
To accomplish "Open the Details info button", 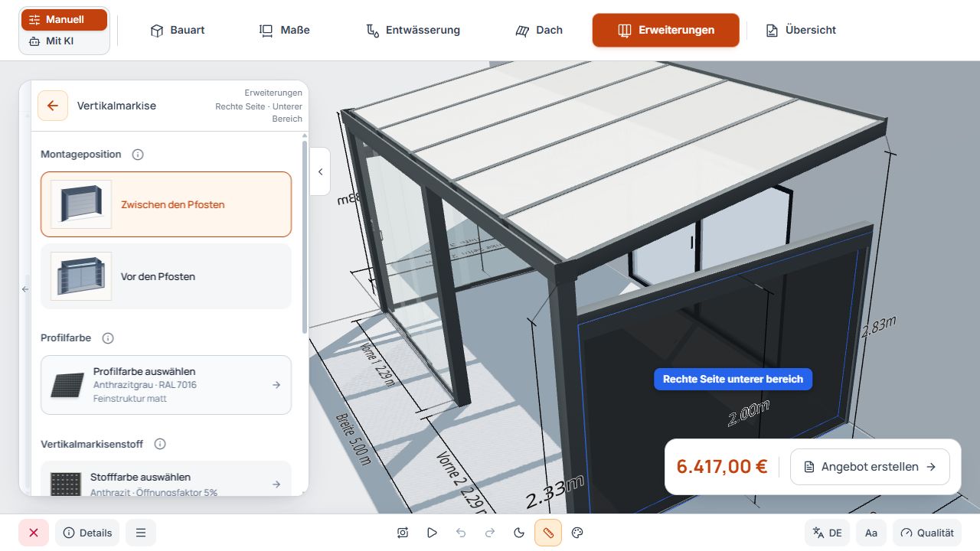I will point(87,533).
